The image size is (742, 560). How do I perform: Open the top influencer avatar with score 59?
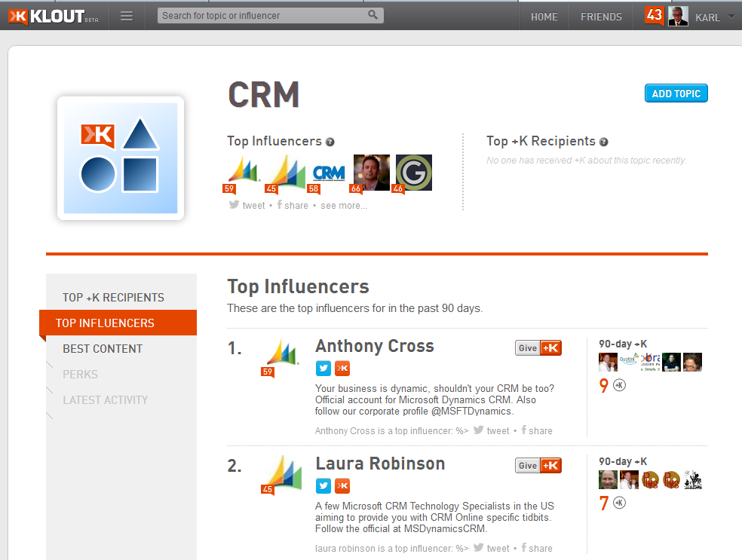[242, 173]
